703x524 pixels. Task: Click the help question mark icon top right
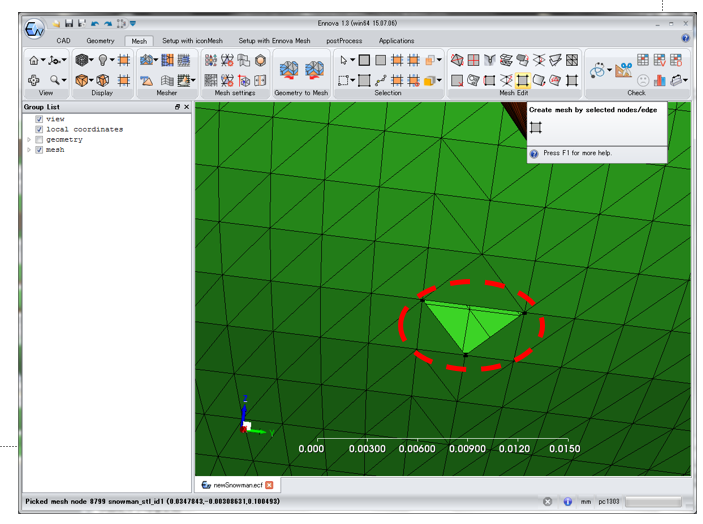[685, 39]
